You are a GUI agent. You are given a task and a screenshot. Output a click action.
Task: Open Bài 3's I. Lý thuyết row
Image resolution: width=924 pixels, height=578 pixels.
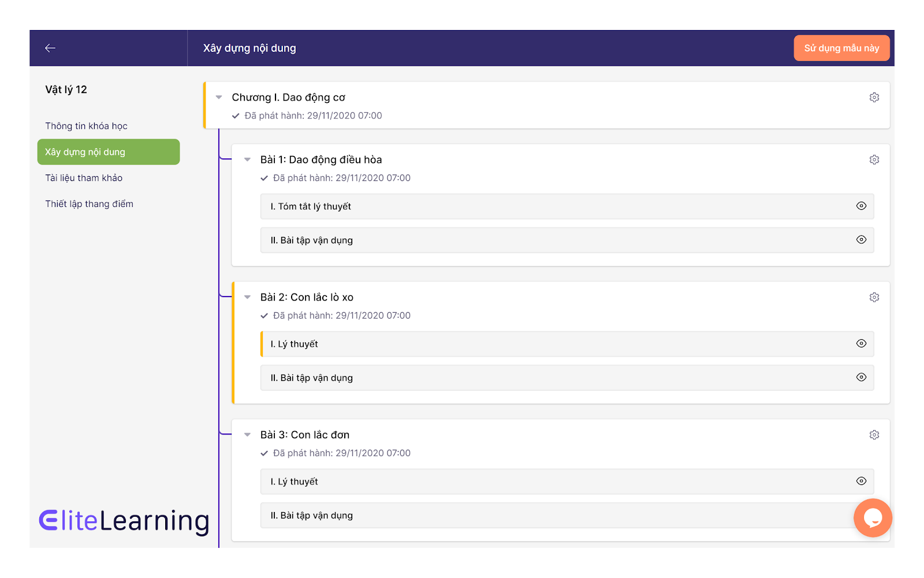click(567, 481)
